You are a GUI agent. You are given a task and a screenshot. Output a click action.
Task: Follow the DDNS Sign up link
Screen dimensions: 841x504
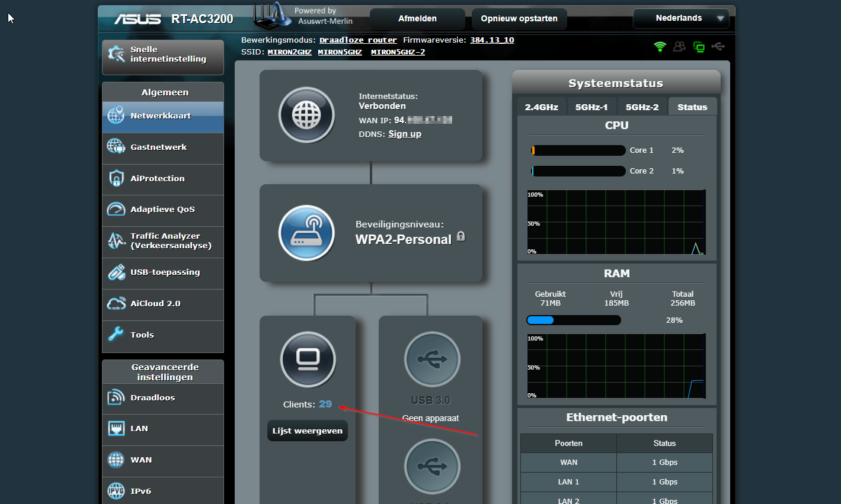click(405, 134)
